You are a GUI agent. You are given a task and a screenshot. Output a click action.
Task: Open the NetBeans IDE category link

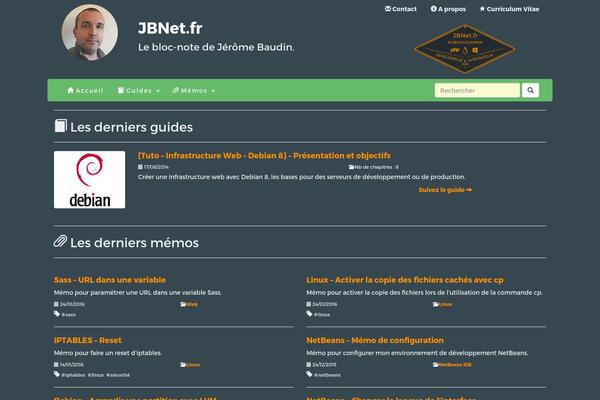(455, 365)
